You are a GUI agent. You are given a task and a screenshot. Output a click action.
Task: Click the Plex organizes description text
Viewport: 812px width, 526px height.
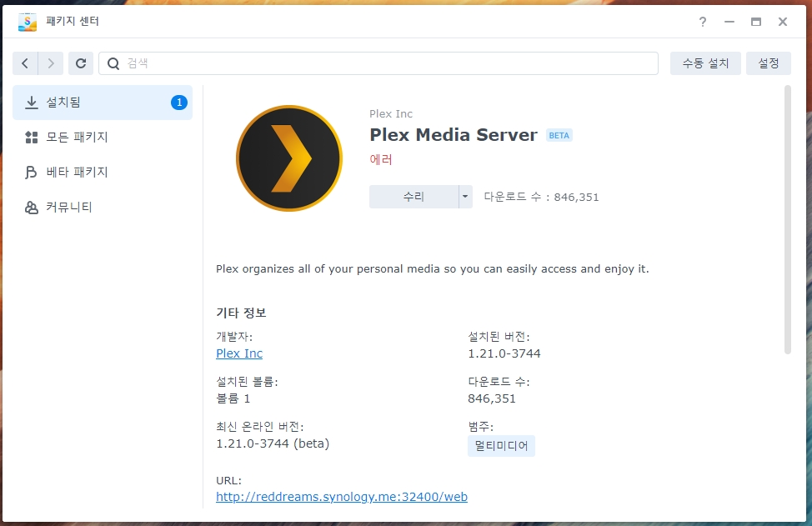coord(433,269)
